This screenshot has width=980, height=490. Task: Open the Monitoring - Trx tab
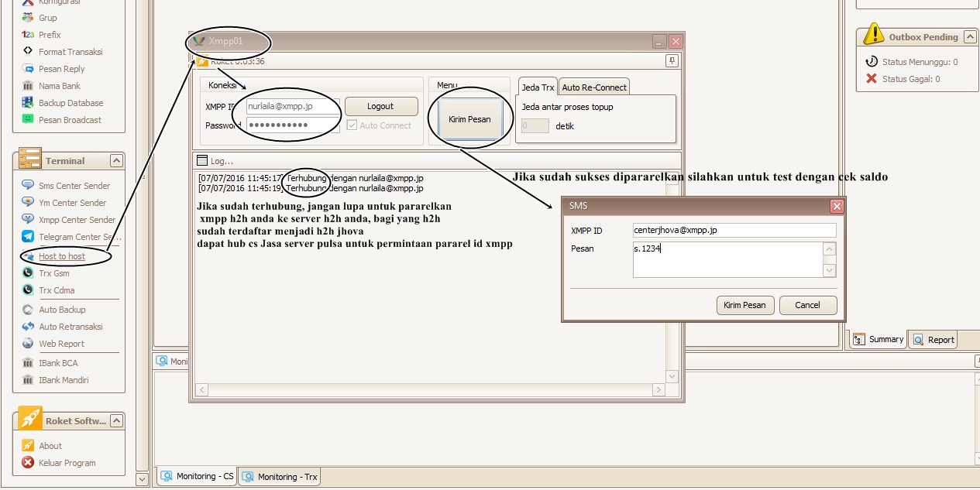tap(279, 477)
